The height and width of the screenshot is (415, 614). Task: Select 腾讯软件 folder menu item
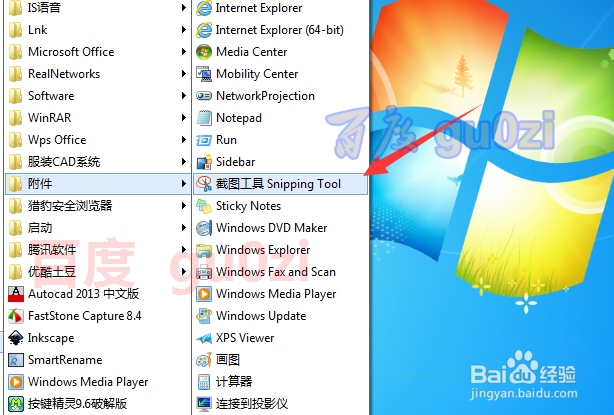[x=98, y=250]
